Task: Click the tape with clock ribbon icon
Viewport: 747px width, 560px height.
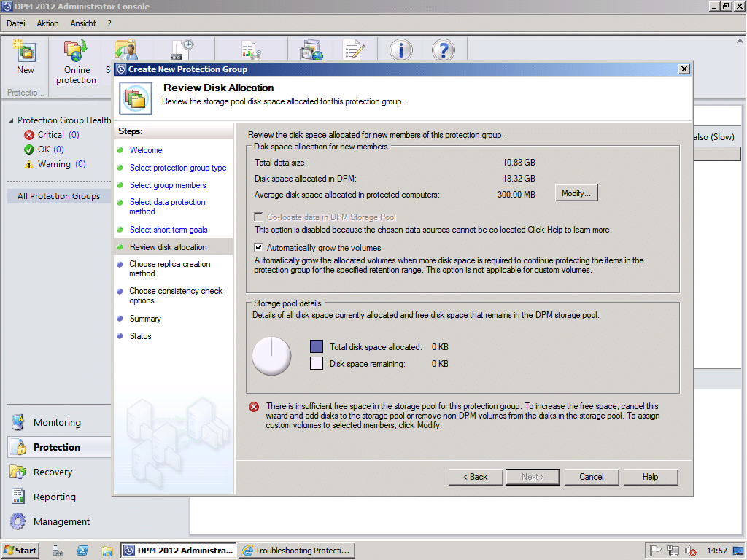Action: pos(182,50)
